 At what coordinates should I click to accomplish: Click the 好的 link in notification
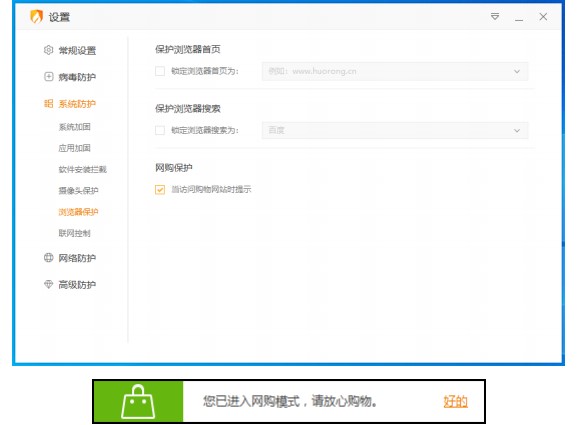click(x=455, y=402)
